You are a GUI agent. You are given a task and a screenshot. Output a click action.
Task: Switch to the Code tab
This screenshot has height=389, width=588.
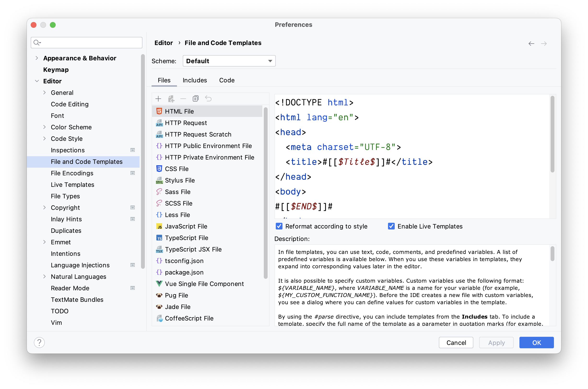226,80
